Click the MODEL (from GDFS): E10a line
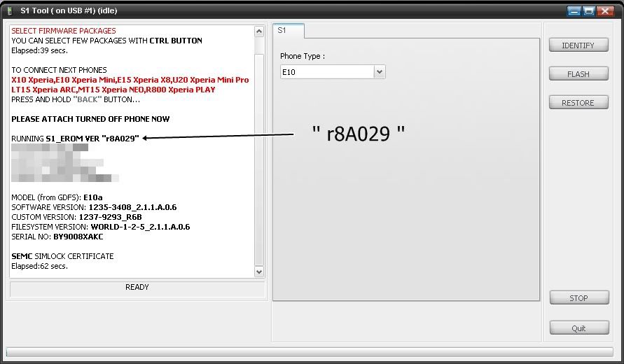624x364 pixels. (57, 197)
